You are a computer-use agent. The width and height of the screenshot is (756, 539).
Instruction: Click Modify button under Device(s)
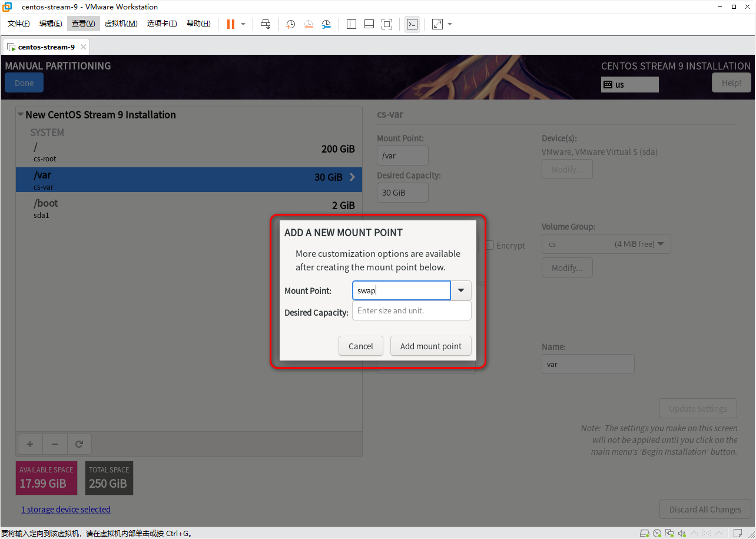[567, 170]
